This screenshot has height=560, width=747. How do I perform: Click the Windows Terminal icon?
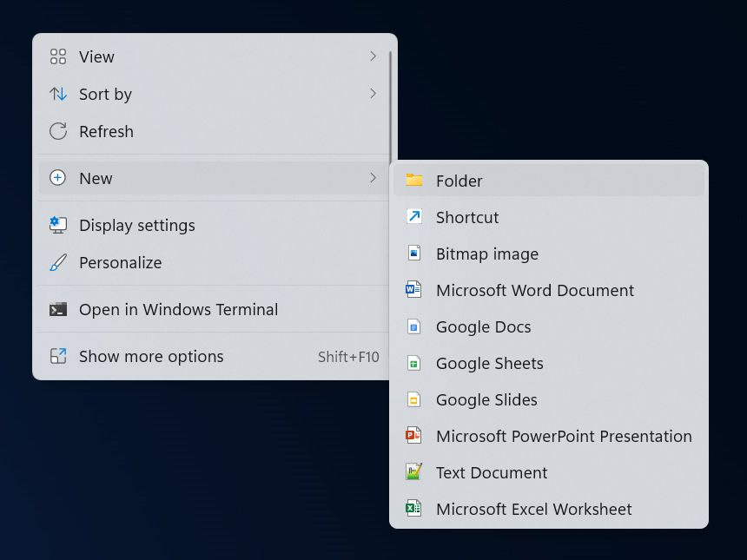point(58,310)
